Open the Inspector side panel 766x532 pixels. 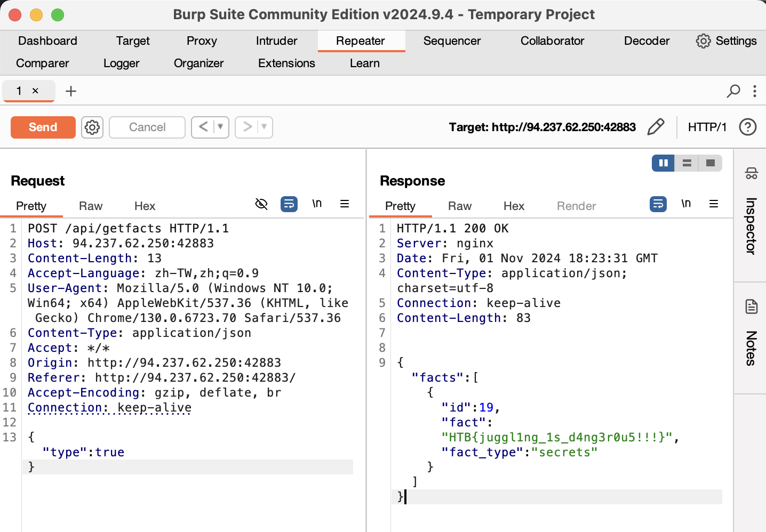click(751, 214)
